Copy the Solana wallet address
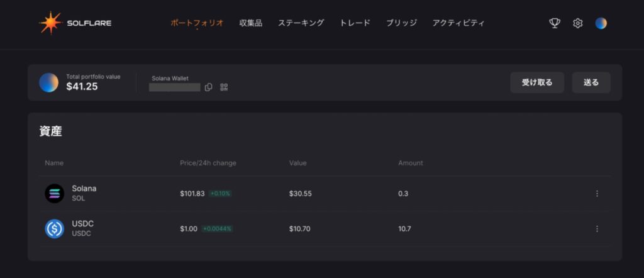The height and width of the screenshot is (278, 644). coord(209,87)
